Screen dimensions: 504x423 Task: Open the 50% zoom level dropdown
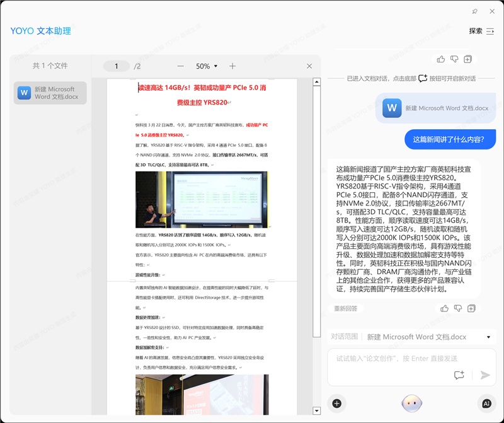pyautogui.click(x=207, y=66)
